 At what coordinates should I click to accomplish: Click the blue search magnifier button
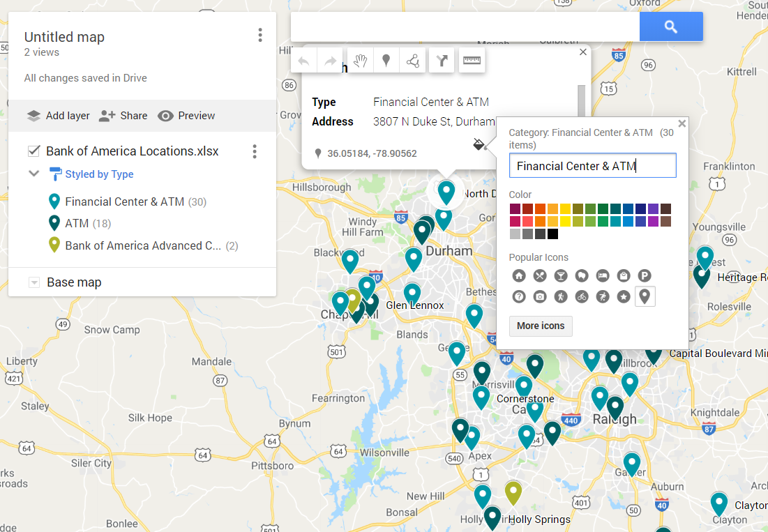(671, 26)
